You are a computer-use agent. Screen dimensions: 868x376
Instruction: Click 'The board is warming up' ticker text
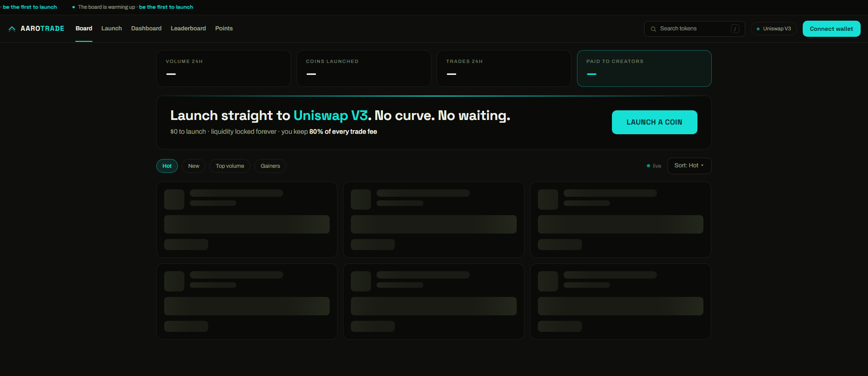(106, 7)
